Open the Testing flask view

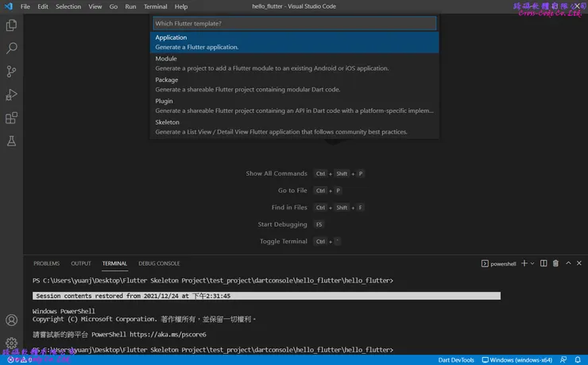(x=11, y=141)
